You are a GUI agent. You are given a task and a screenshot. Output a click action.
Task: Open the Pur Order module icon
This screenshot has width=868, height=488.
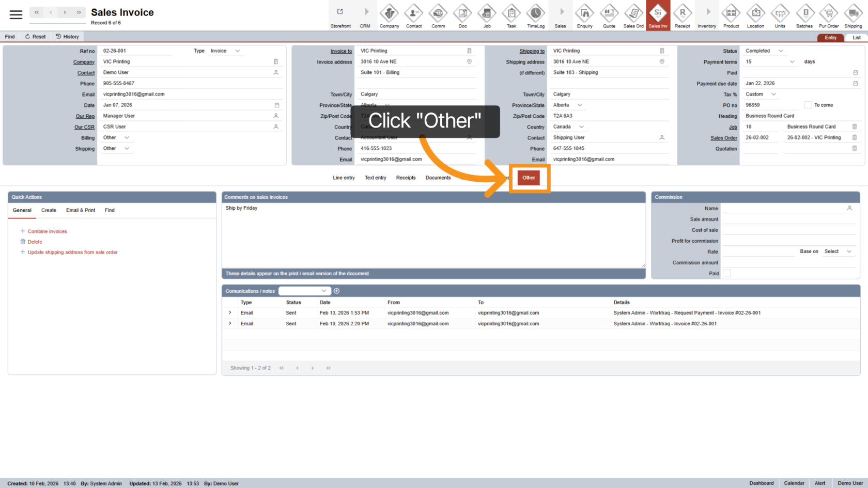click(829, 14)
